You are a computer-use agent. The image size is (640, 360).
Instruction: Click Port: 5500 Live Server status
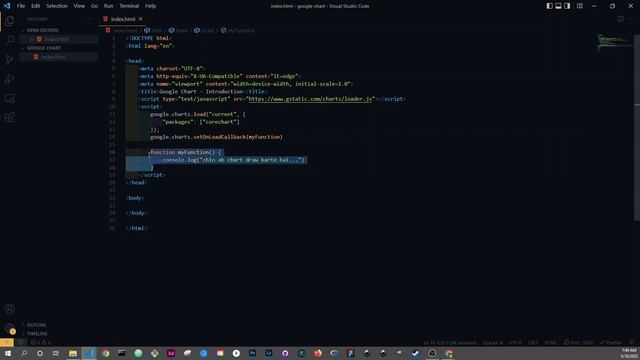(579, 342)
